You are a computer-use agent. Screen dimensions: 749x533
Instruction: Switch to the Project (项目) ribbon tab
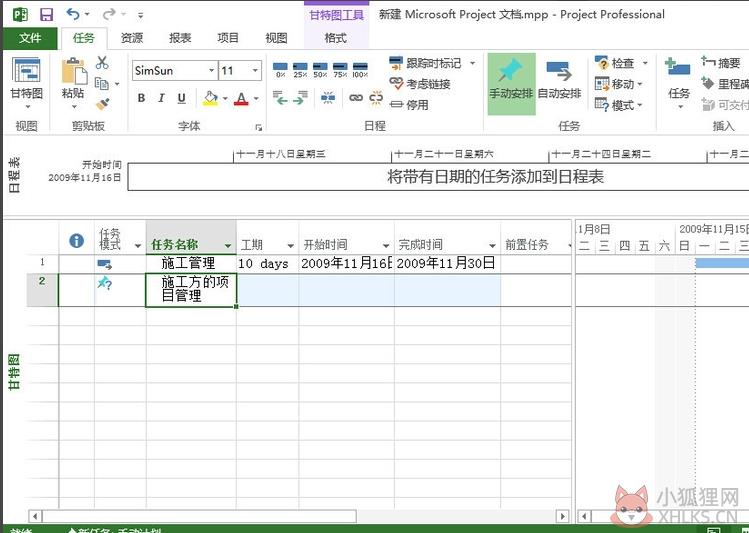point(228,38)
